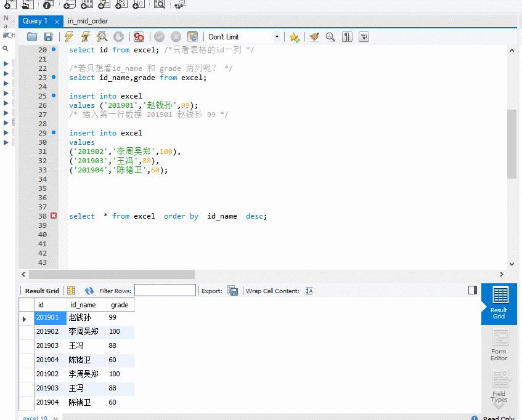This screenshot has height=420, width=522.
Task: Expand the topmost schema tree arrow
Action: (6, 63)
